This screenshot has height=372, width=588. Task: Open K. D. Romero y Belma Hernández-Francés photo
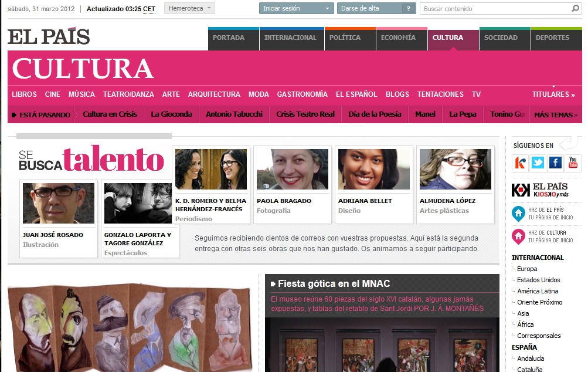(x=211, y=169)
